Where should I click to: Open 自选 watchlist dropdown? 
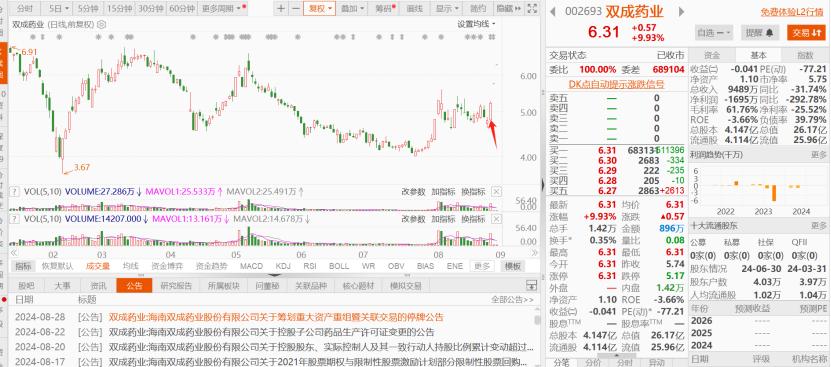click(x=713, y=32)
